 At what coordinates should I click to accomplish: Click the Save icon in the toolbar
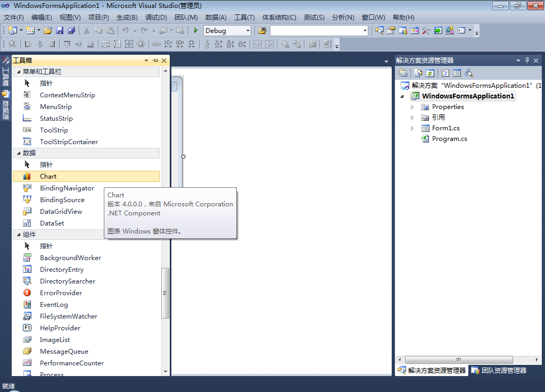[x=60, y=31]
